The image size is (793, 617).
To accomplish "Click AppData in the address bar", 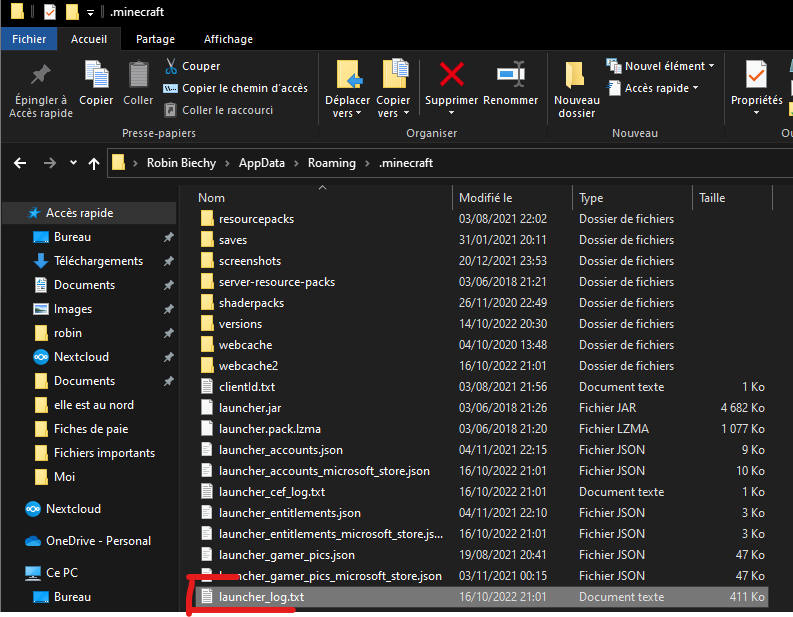I will pos(261,163).
